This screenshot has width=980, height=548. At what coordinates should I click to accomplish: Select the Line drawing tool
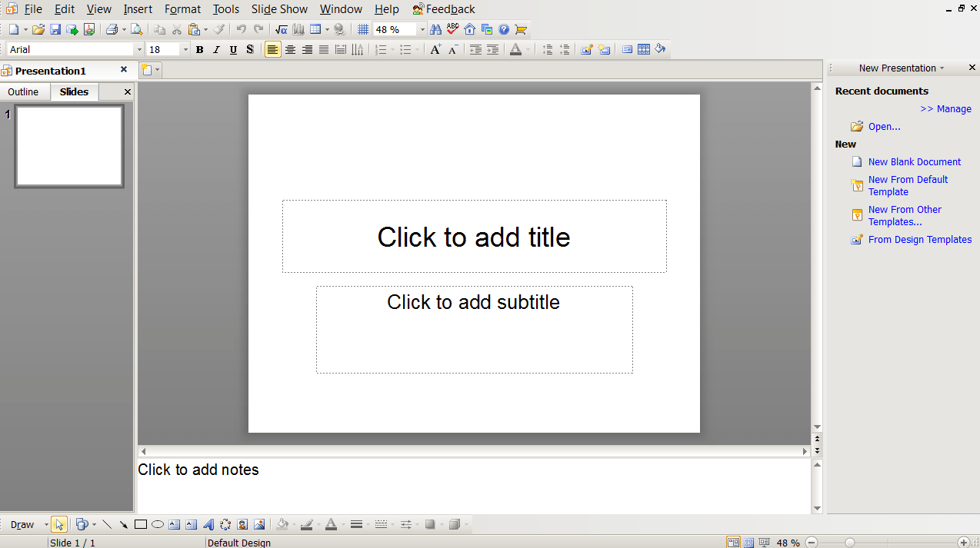[x=106, y=524]
